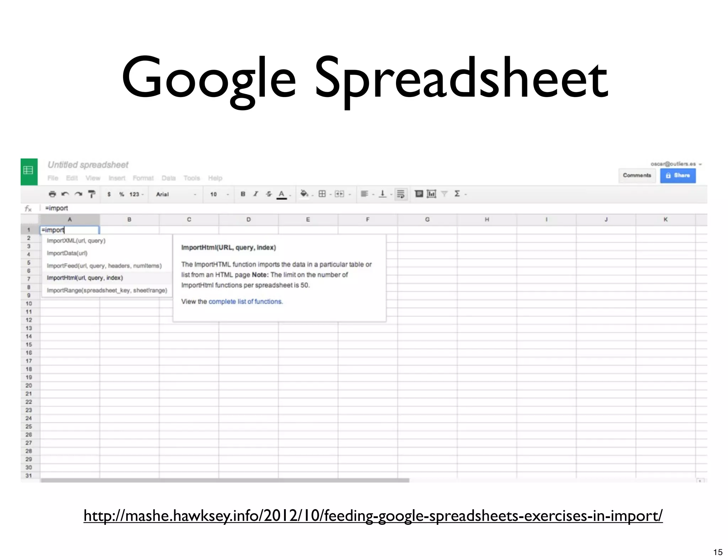Open the Edit menu
This screenshot has height=560, width=728.
(72, 178)
